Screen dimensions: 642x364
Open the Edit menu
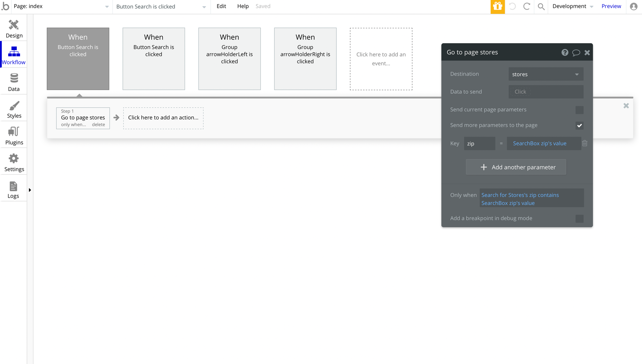tap(221, 6)
